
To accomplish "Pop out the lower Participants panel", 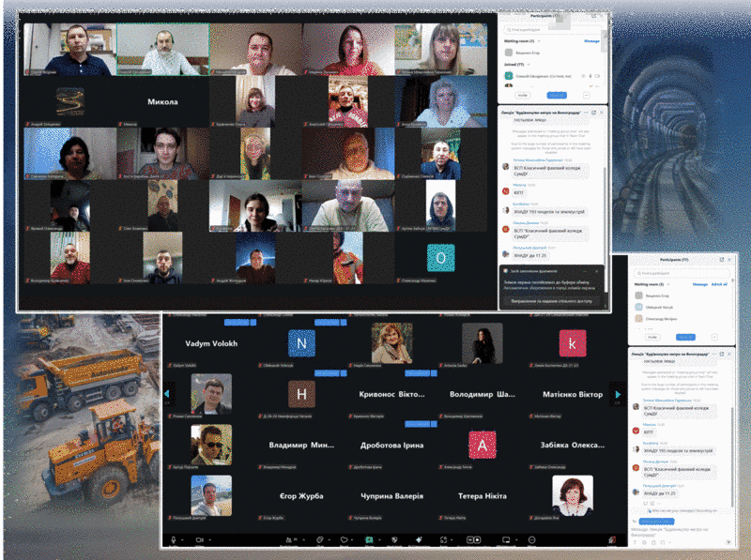I will coord(721,259).
